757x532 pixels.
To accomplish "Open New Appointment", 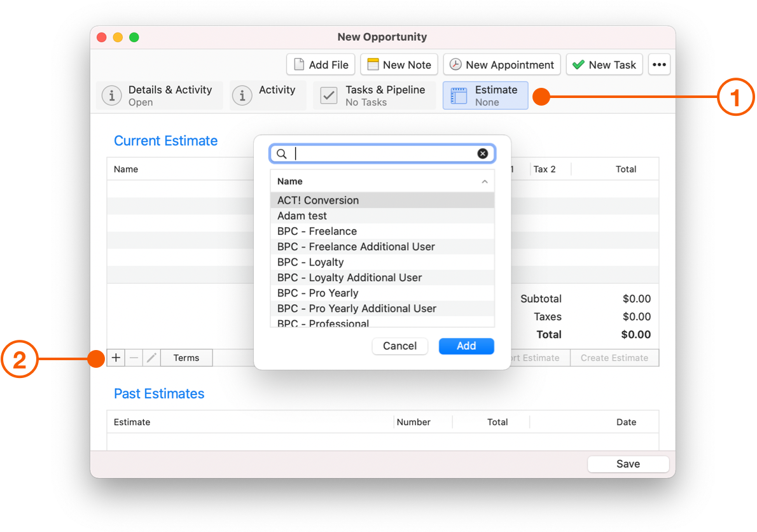I will pyautogui.click(x=502, y=65).
